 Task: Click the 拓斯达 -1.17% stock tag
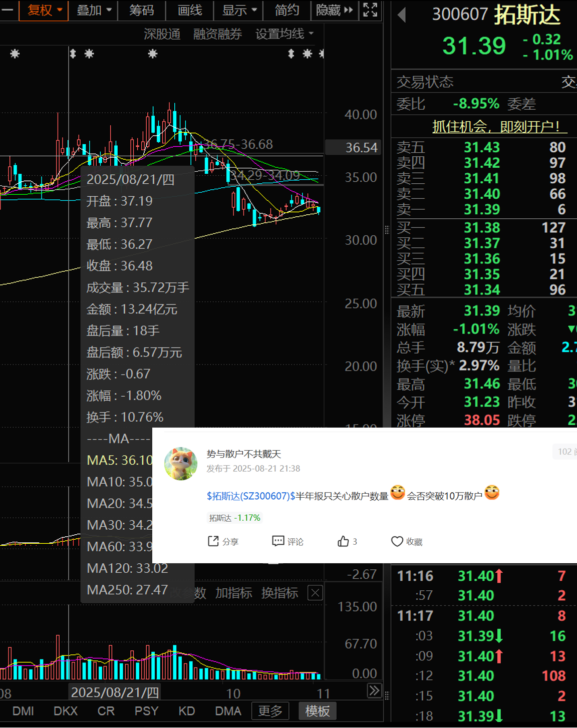point(234,518)
